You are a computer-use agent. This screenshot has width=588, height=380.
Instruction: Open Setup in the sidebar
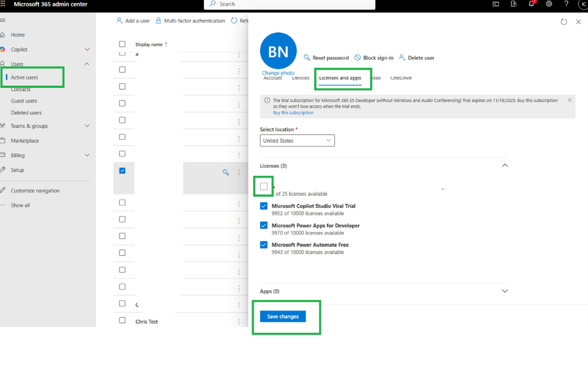(x=17, y=170)
